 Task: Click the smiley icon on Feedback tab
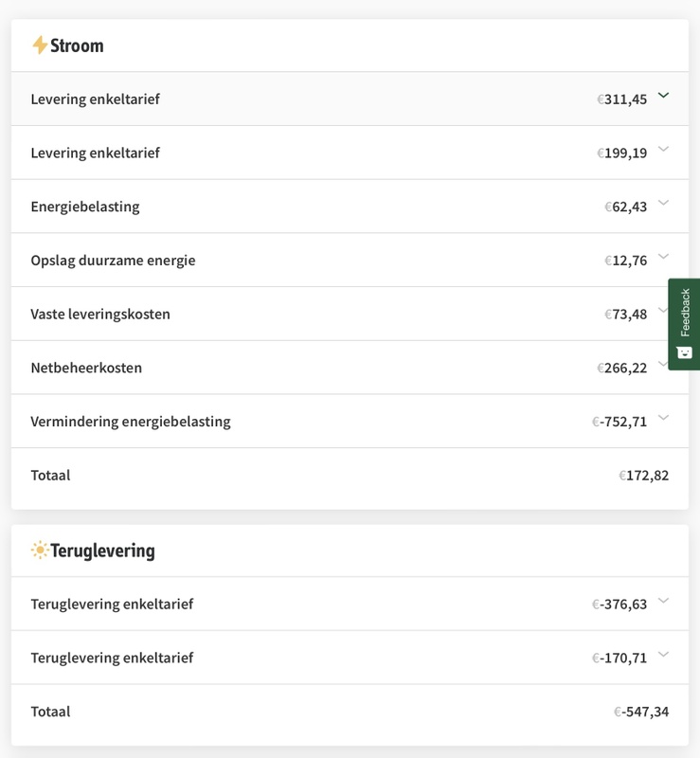coord(685,352)
